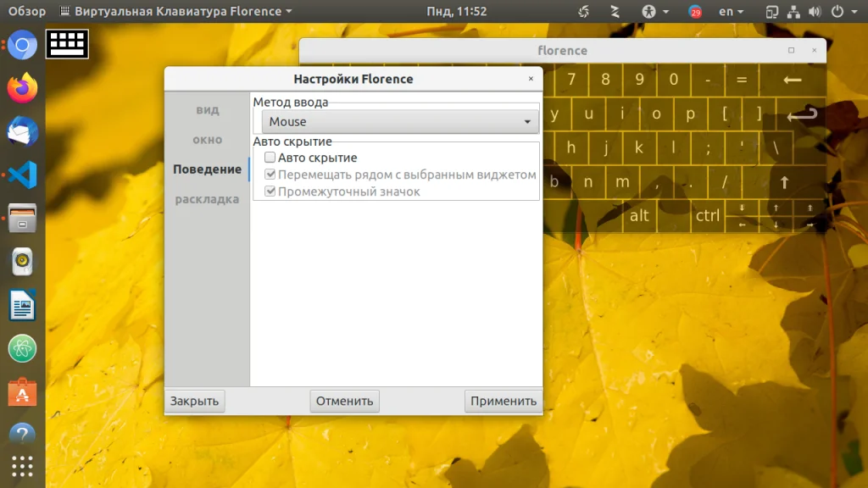Switch to the раскладка tab
This screenshot has width=868, height=488.
click(207, 199)
